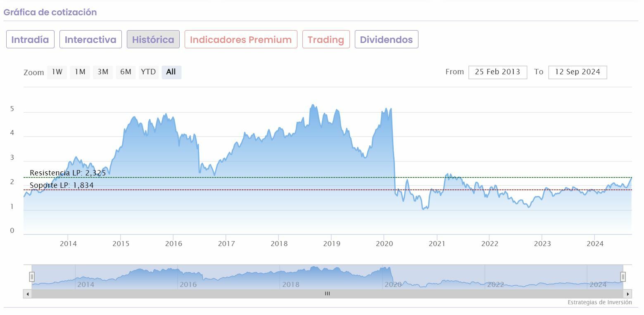Image resolution: width=644 pixels, height=315 pixels.
Task: Show the Dividendos tab
Action: tap(386, 40)
